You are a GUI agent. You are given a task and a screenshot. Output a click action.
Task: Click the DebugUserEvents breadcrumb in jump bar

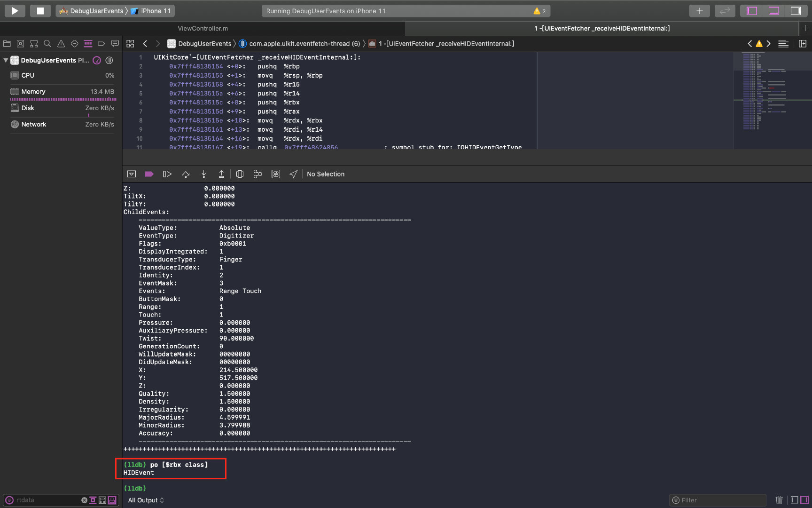200,44
